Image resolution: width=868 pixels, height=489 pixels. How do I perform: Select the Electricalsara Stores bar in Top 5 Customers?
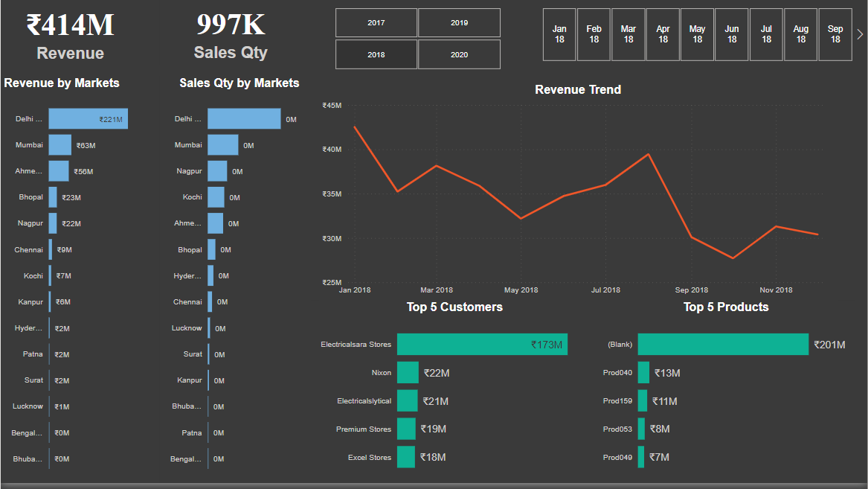482,344
